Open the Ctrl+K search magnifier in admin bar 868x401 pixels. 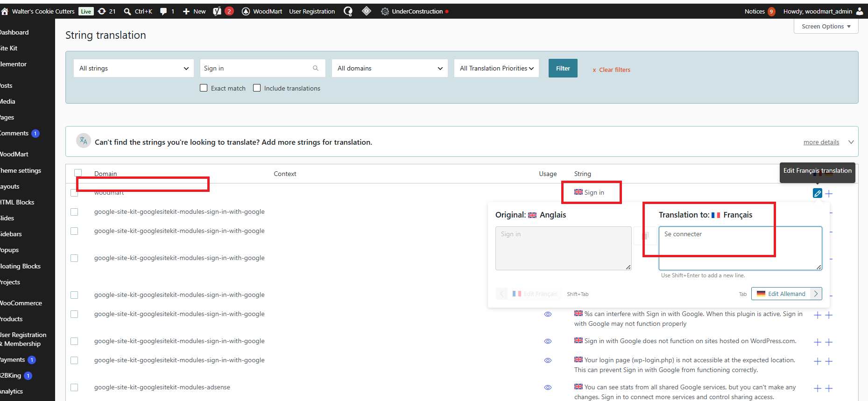click(127, 11)
